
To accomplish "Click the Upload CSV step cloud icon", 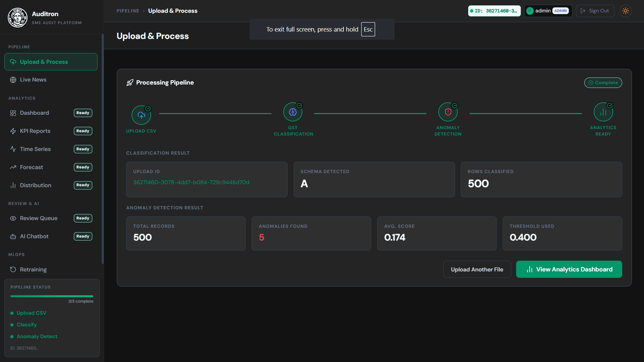I will point(141,115).
